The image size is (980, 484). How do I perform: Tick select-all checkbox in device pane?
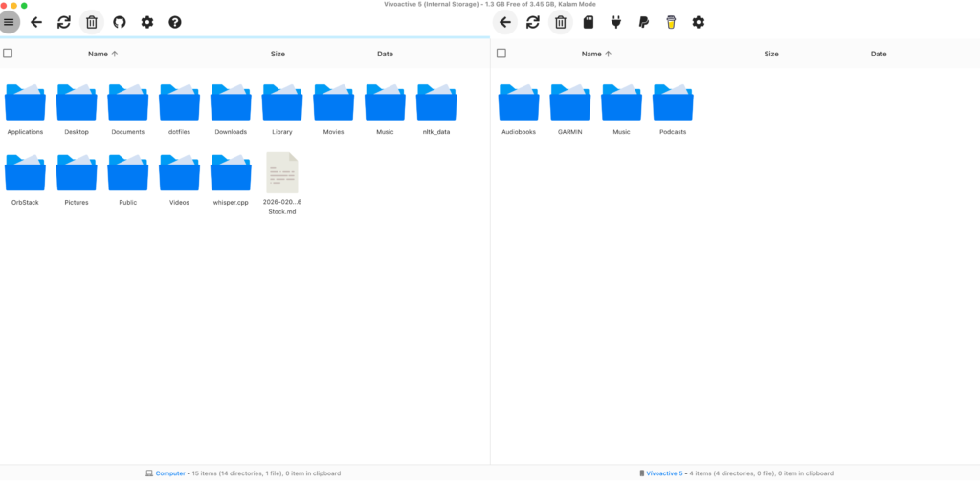point(501,54)
